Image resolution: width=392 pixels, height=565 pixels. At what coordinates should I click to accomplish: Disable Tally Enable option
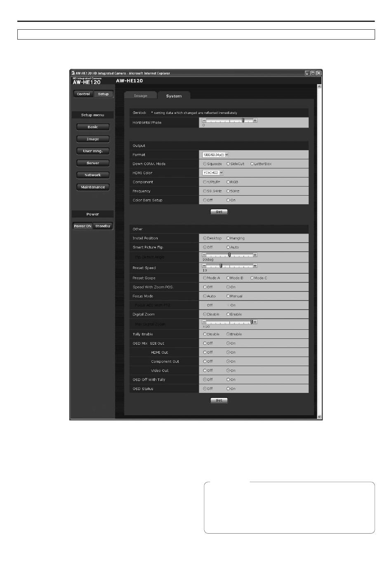[x=205, y=334]
